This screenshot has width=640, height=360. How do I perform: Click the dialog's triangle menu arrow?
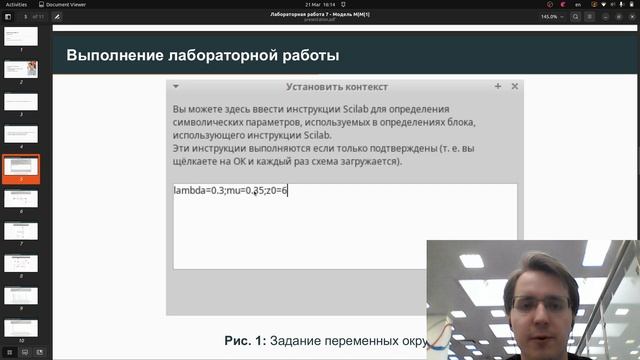[176, 87]
